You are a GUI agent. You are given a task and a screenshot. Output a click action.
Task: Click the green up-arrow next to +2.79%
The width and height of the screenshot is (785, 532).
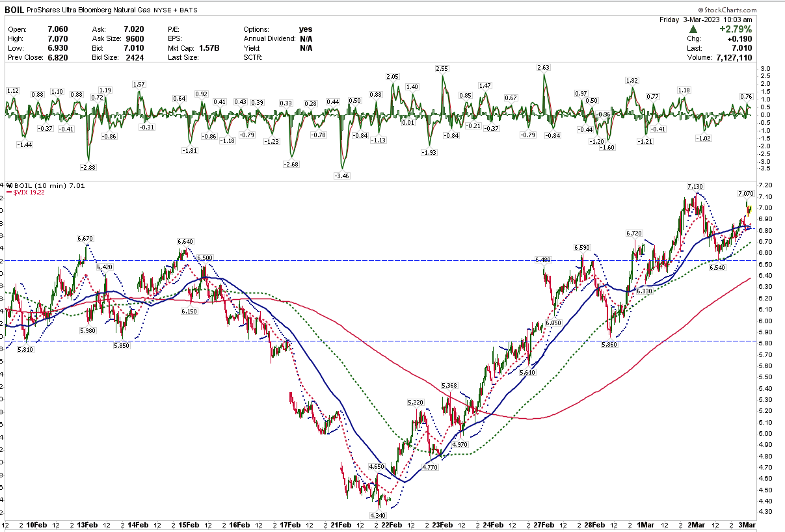click(694, 29)
